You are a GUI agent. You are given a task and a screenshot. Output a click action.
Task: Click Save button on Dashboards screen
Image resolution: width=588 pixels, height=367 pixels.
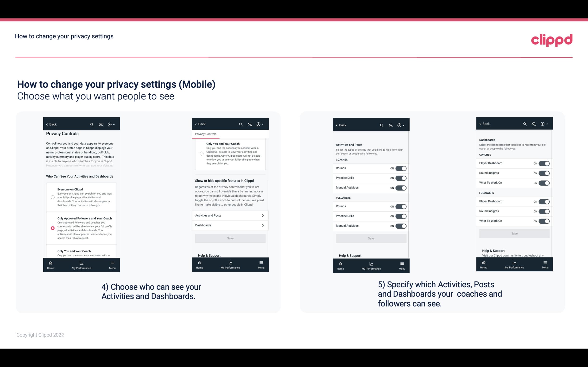[x=514, y=233]
